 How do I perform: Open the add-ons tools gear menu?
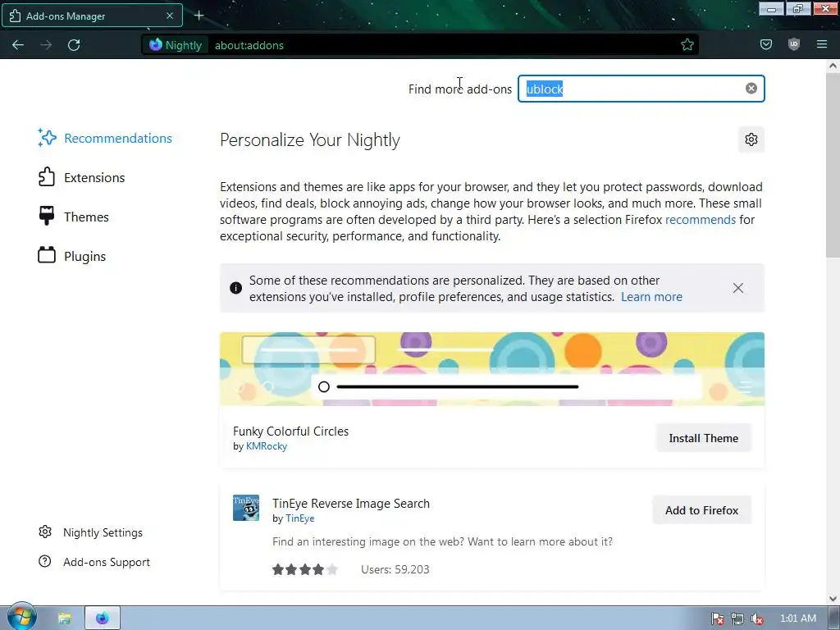point(751,139)
